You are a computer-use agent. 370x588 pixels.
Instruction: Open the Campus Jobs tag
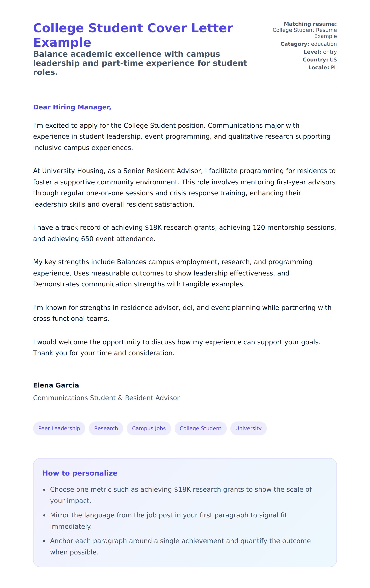tap(148, 428)
